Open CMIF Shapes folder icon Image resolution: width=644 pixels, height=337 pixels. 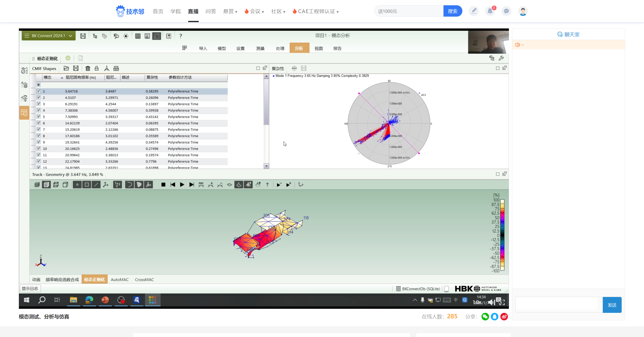pyautogui.click(x=66, y=68)
